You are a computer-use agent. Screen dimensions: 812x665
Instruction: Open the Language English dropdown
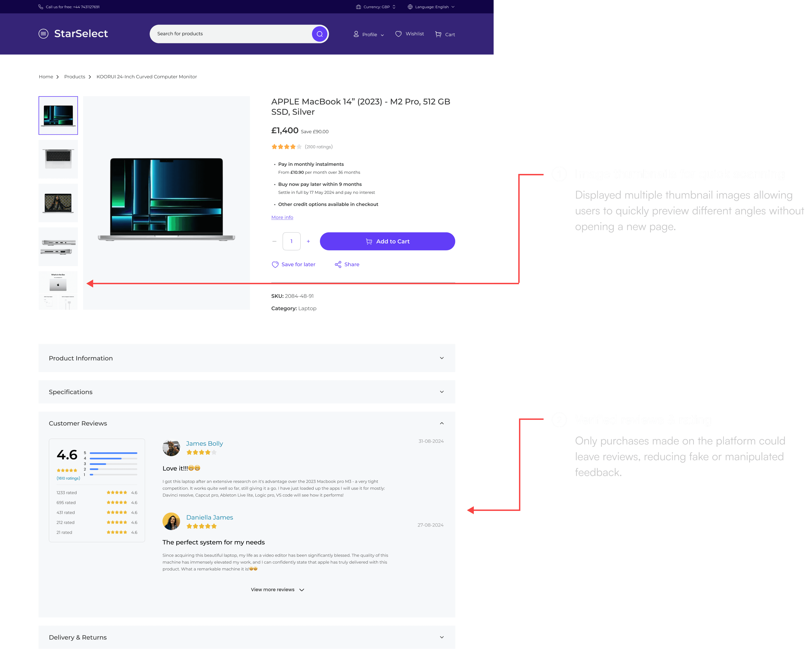431,7
